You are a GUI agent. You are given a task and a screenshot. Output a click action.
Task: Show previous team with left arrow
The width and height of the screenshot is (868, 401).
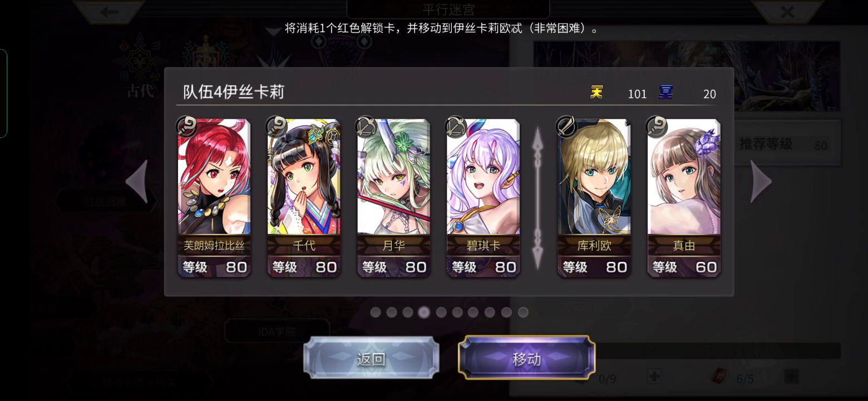[x=137, y=181]
